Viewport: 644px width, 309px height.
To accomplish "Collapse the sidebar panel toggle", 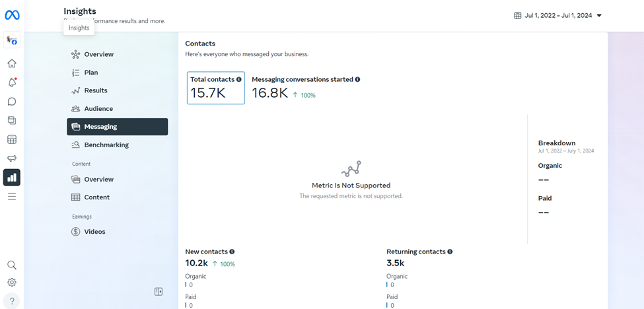I will pos(159,291).
